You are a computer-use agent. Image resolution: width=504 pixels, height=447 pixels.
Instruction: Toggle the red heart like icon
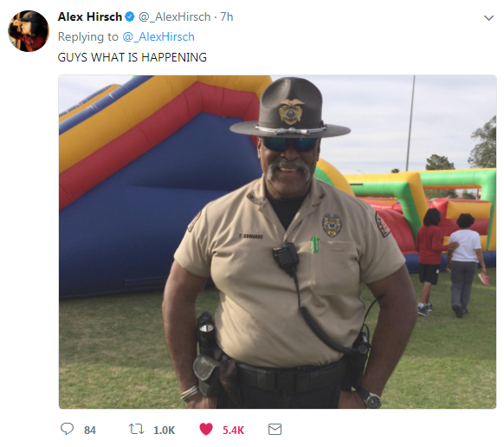(206, 430)
